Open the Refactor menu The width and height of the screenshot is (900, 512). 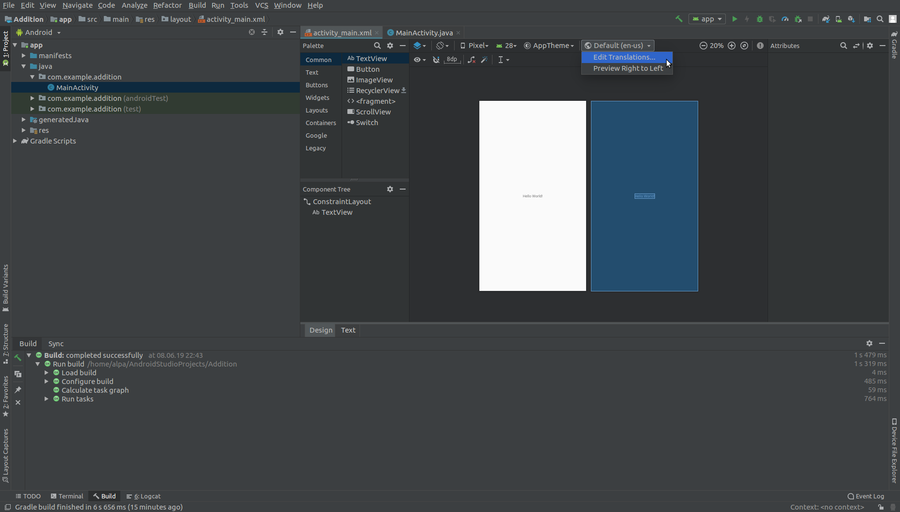pyautogui.click(x=167, y=5)
